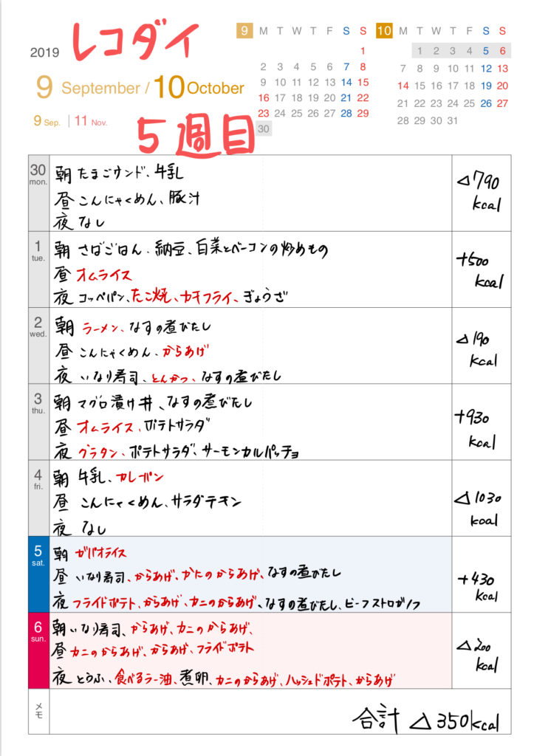Click the orange '10' badge above the October mini calendar

point(384,31)
